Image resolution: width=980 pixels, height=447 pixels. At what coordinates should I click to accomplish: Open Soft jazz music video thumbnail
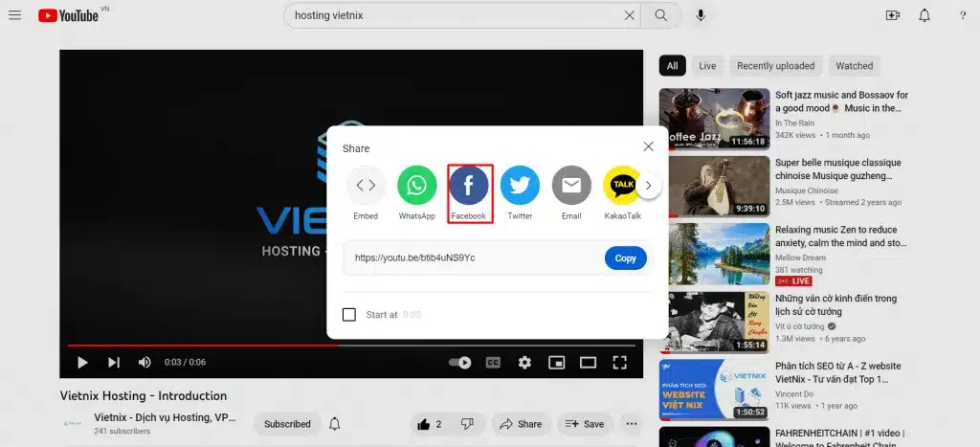714,118
